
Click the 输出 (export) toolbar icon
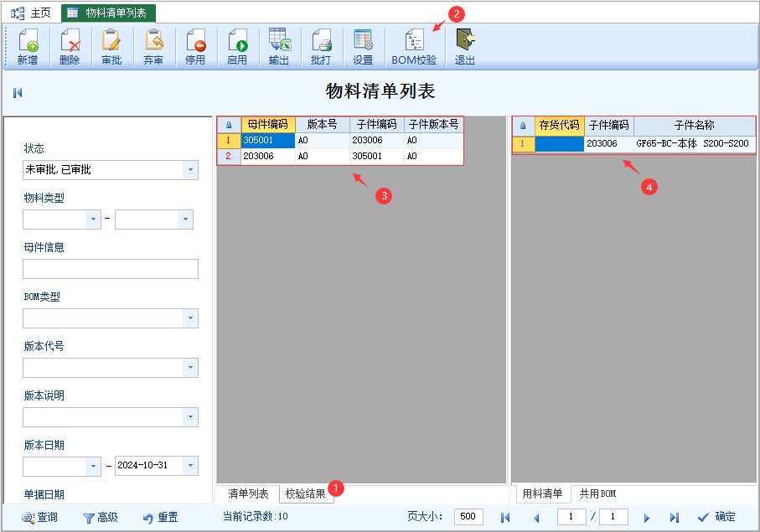tap(279, 47)
